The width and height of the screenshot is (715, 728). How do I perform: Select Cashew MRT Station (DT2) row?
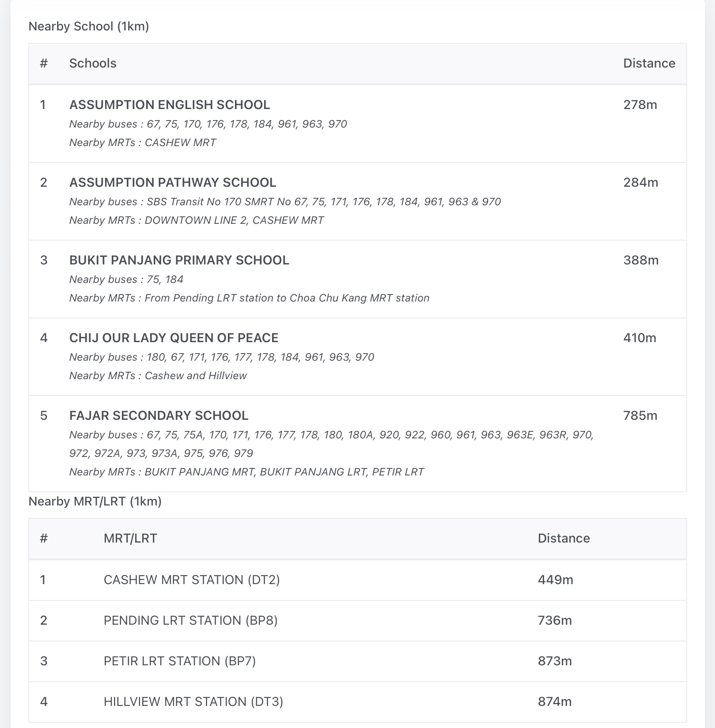click(192, 580)
